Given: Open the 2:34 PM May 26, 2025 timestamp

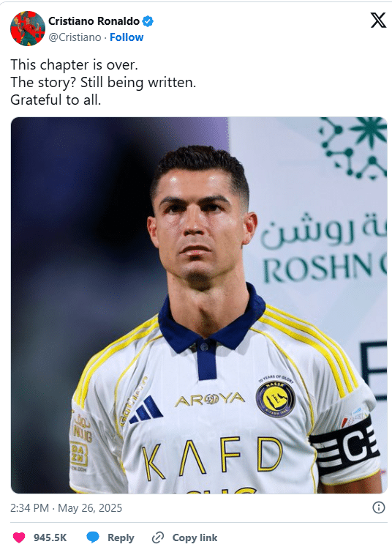Looking at the screenshot, I should [67, 508].
